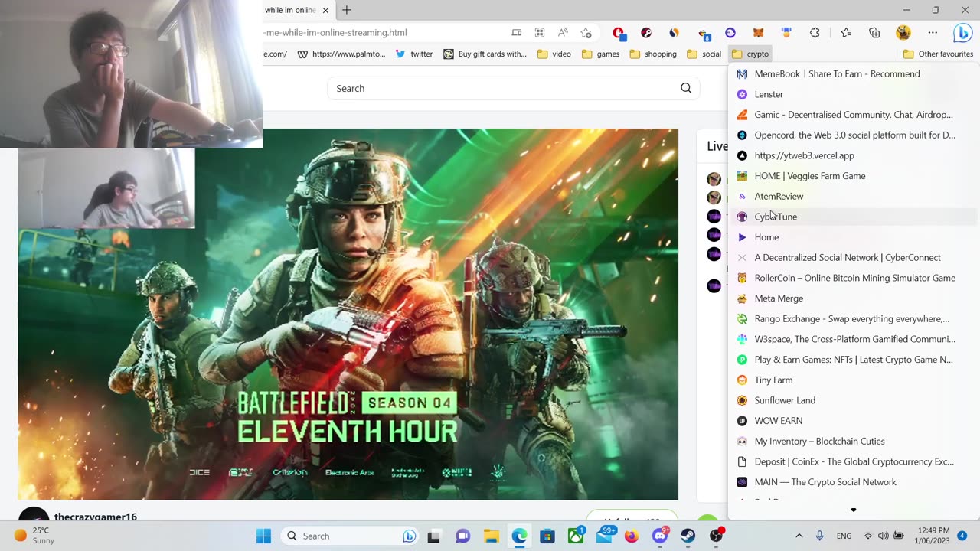Show more bookmarks via down arrow
Image resolution: width=980 pixels, height=551 pixels.
click(x=854, y=510)
